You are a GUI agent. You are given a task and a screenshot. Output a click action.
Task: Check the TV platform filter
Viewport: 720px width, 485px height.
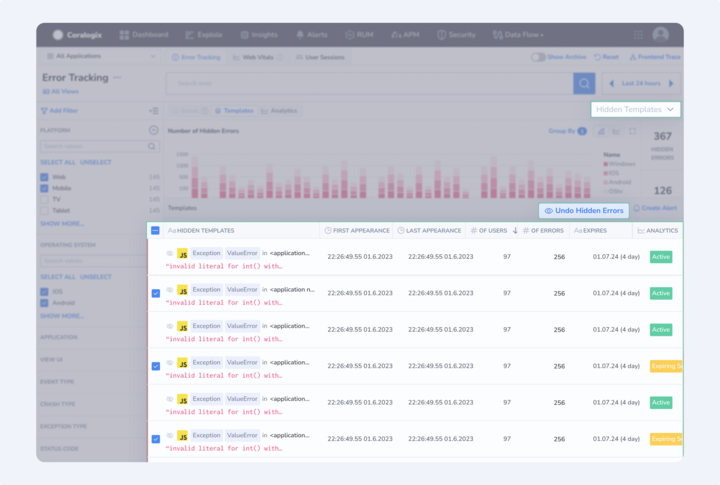(x=44, y=199)
